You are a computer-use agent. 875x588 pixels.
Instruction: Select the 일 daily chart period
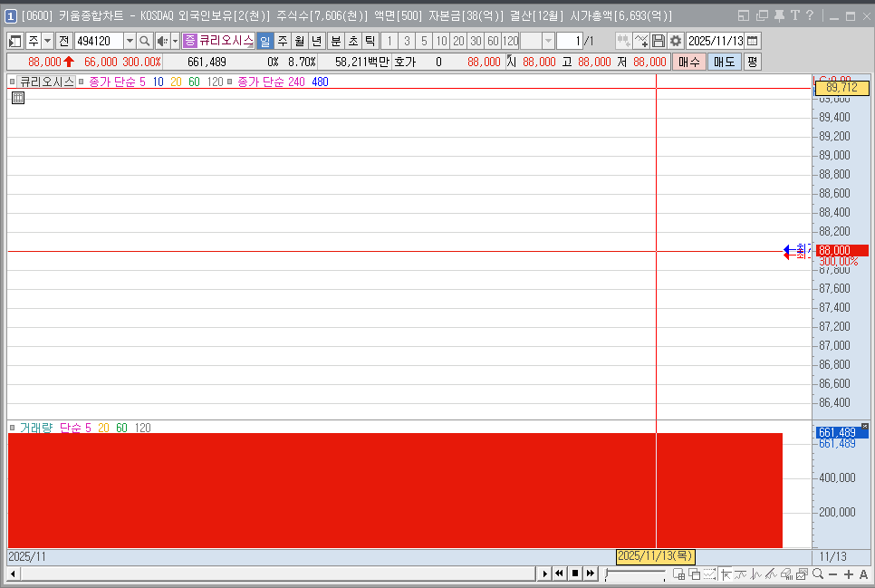[265, 41]
